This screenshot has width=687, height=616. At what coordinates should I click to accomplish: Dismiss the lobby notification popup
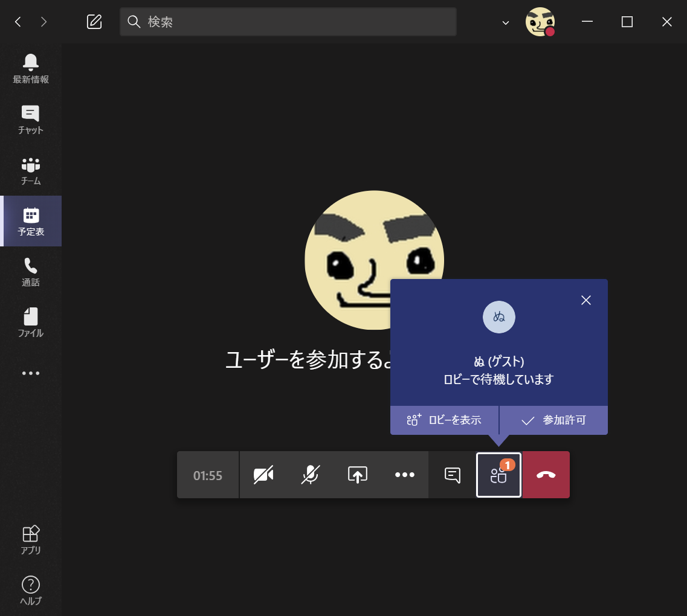(x=585, y=300)
